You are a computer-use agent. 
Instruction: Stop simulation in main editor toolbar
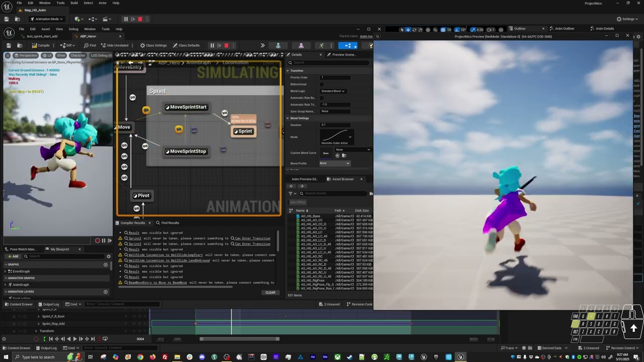pos(140,19)
